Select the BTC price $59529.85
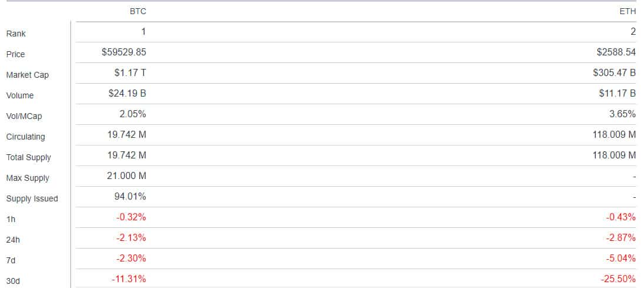The width and height of the screenshot is (644, 288). [x=124, y=52]
